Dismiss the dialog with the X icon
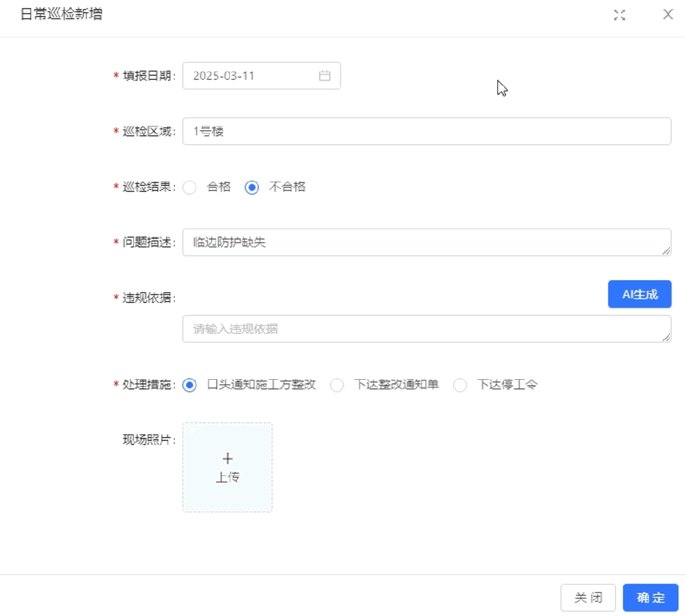This screenshot has height=616, width=686. (x=668, y=15)
